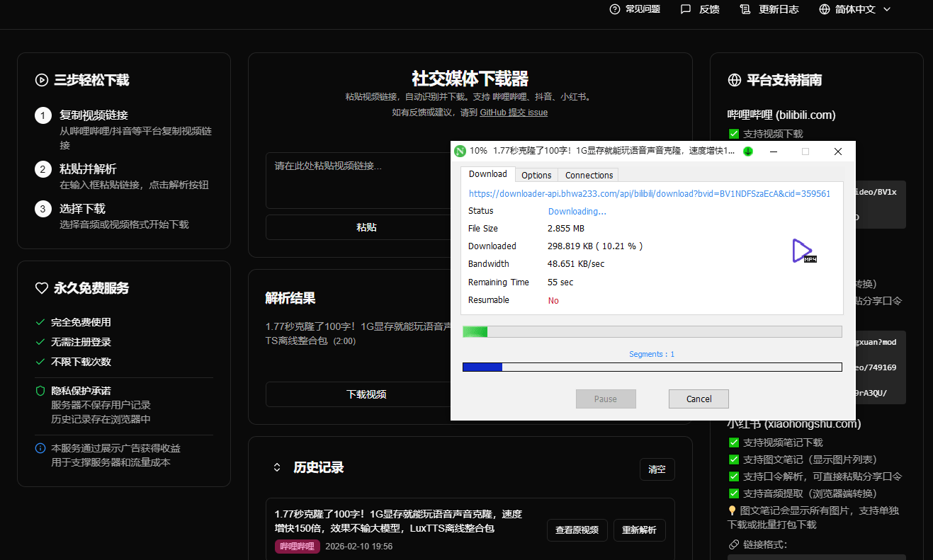Toggle the 支持图文笔记 checkbox
The image size is (933, 560).
tap(733, 459)
